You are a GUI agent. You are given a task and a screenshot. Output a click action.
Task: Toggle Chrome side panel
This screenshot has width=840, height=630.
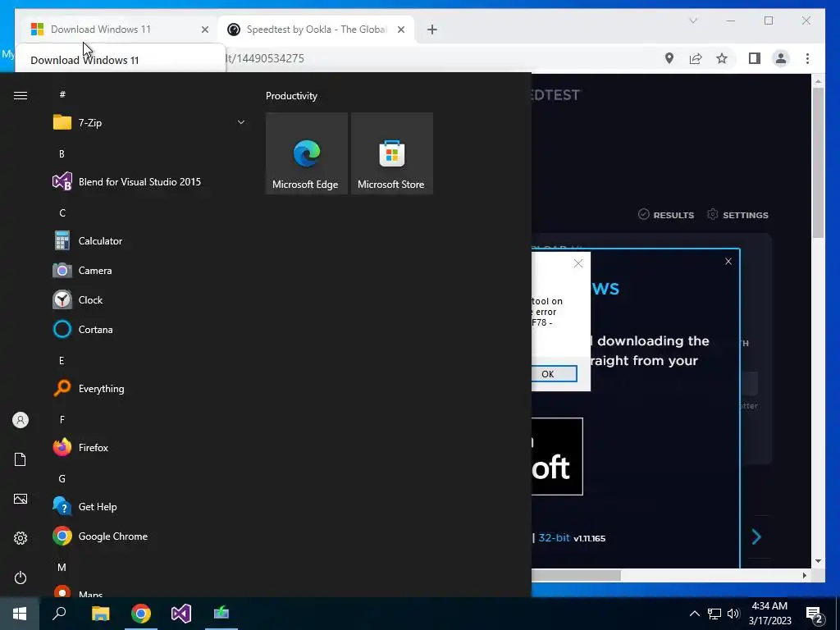click(x=755, y=58)
